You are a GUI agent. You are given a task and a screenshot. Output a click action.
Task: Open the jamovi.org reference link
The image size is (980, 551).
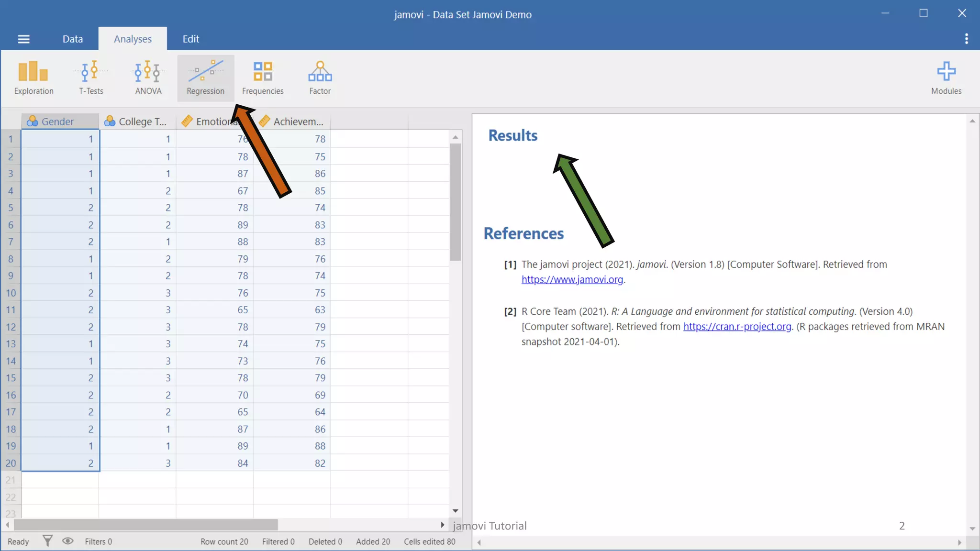(572, 280)
